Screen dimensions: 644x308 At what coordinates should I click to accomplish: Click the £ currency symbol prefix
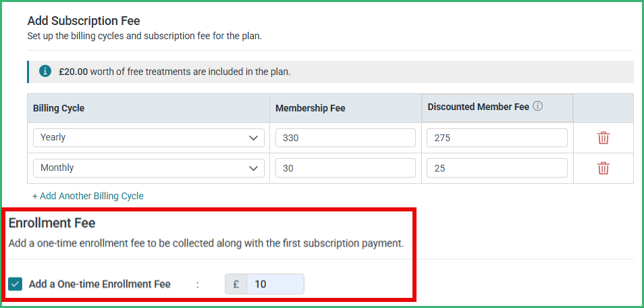coord(236,284)
